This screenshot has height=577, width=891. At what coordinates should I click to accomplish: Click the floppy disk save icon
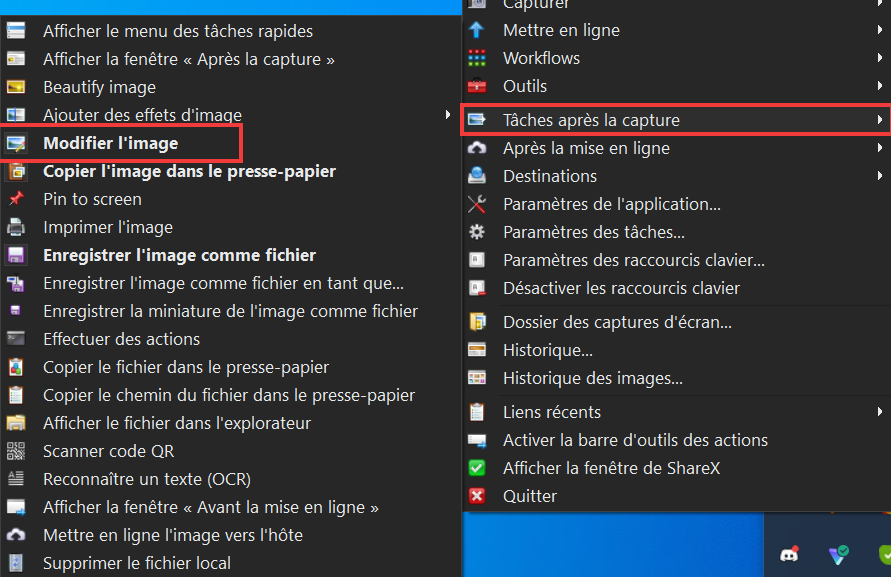click(x=16, y=255)
